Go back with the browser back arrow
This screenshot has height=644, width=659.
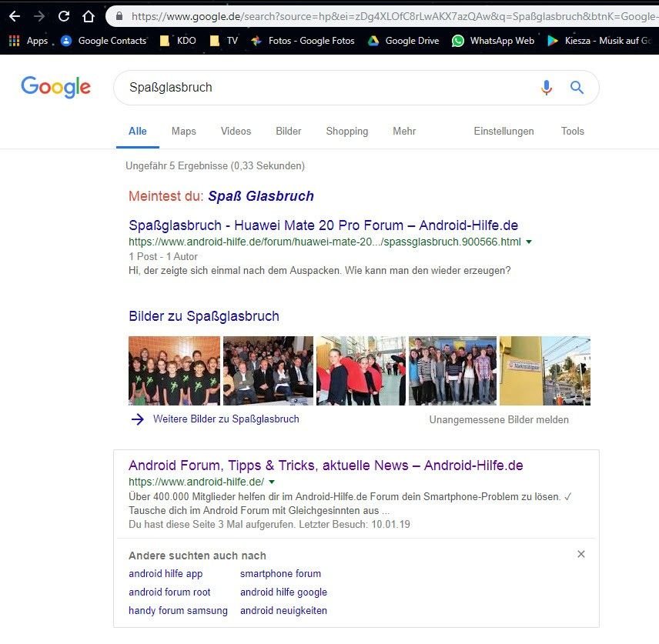15,16
